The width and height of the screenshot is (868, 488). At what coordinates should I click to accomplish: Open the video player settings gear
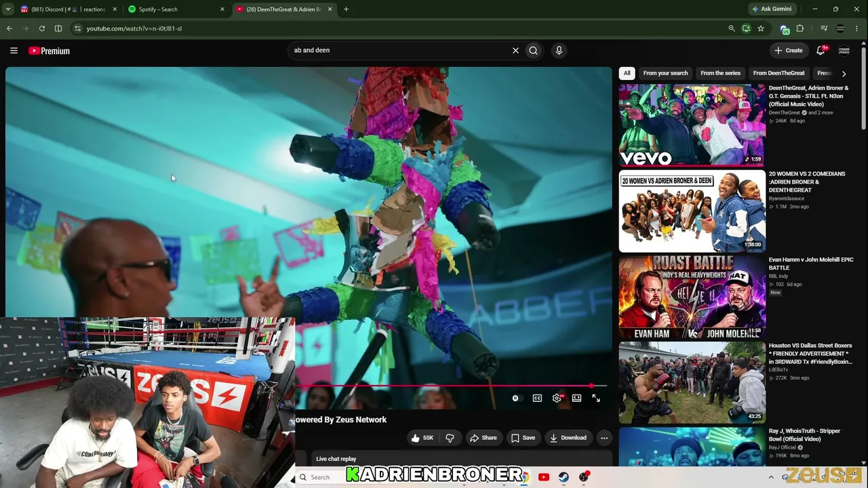[x=557, y=399]
